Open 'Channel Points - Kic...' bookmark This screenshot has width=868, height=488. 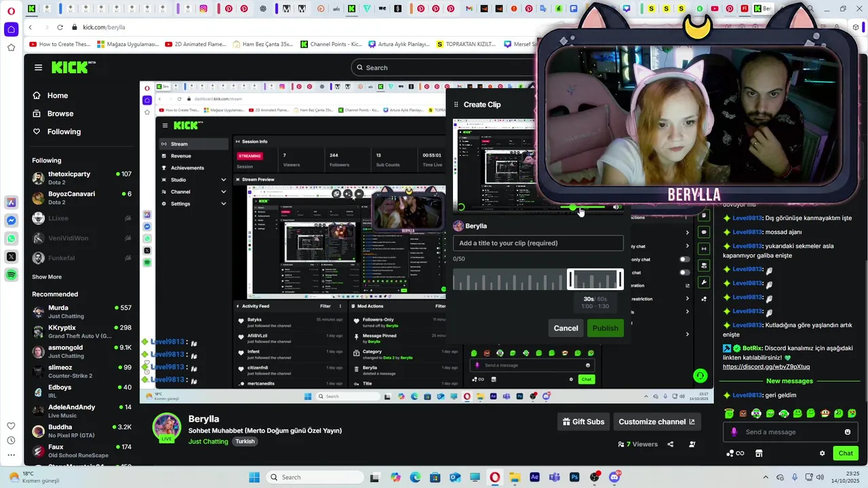(330, 44)
